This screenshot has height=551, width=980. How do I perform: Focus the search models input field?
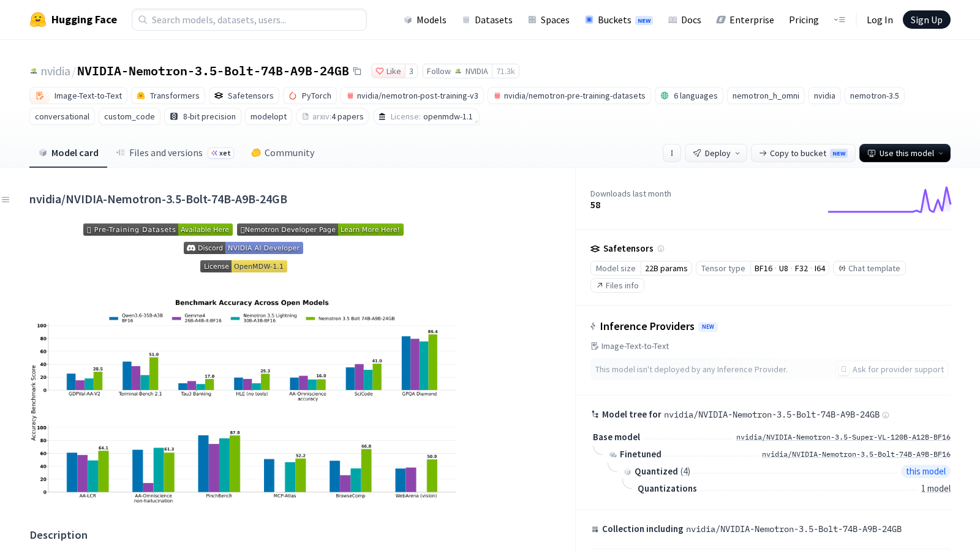click(249, 20)
